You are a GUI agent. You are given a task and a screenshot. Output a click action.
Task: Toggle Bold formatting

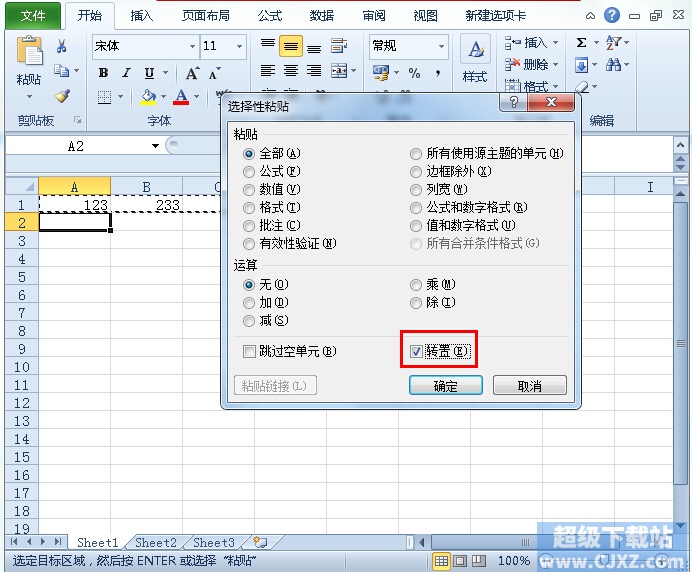click(103, 73)
